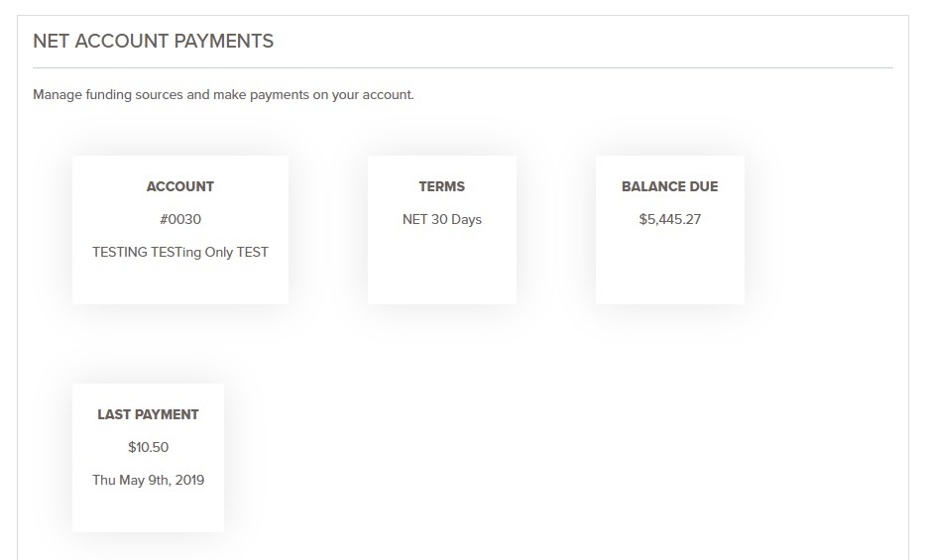Click account number #0030
Viewport: 926px width, 560px height.
(x=180, y=219)
